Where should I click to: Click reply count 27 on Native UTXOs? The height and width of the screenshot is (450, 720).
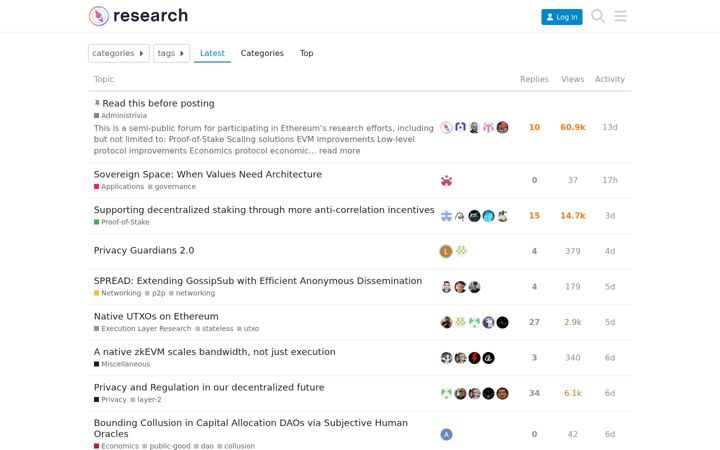534,322
